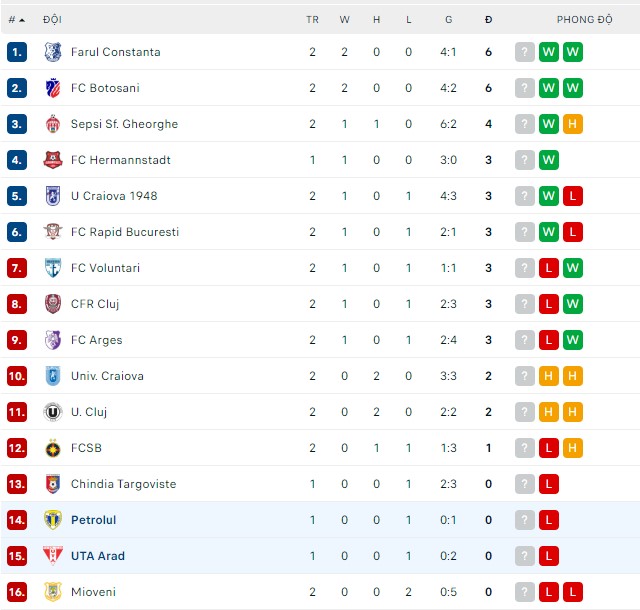Click the FC Botosani club crest

[x=53, y=88]
